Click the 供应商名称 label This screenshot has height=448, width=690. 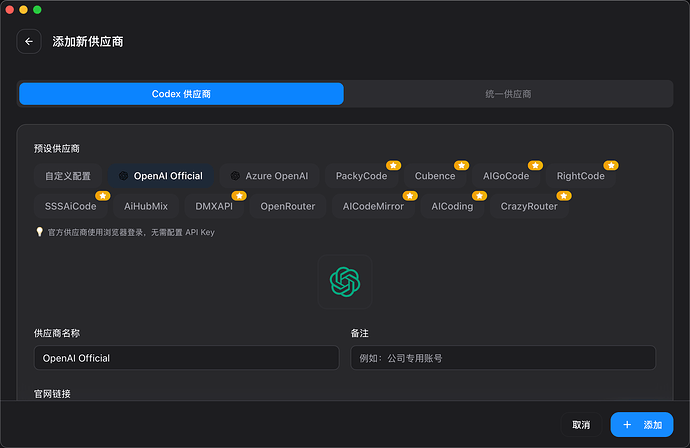click(57, 334)
